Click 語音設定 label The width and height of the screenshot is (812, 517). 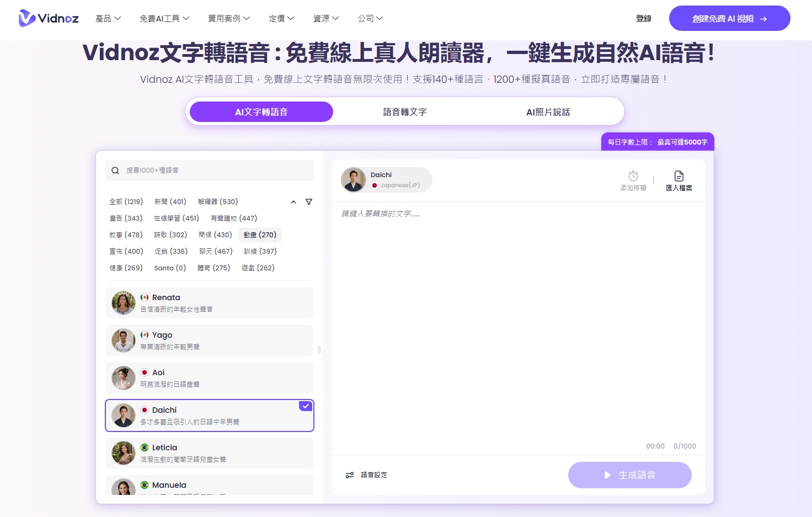tap(374, 475)
